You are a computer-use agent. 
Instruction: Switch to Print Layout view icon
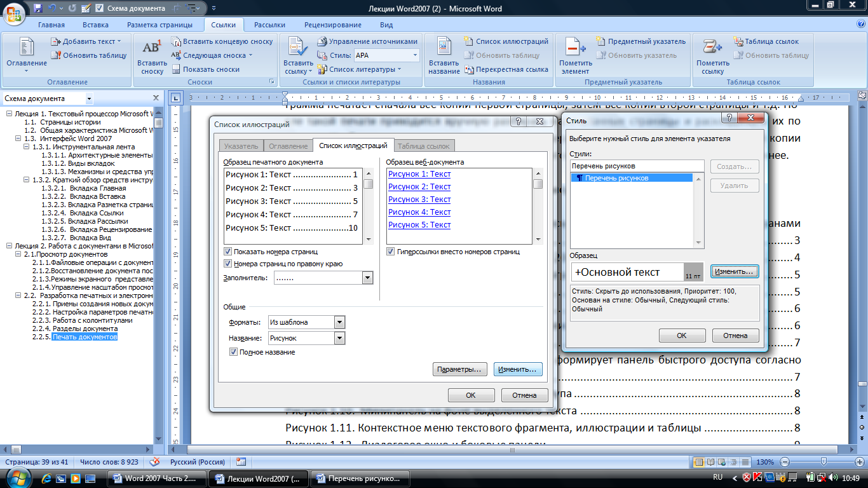(x=700, y=462)
